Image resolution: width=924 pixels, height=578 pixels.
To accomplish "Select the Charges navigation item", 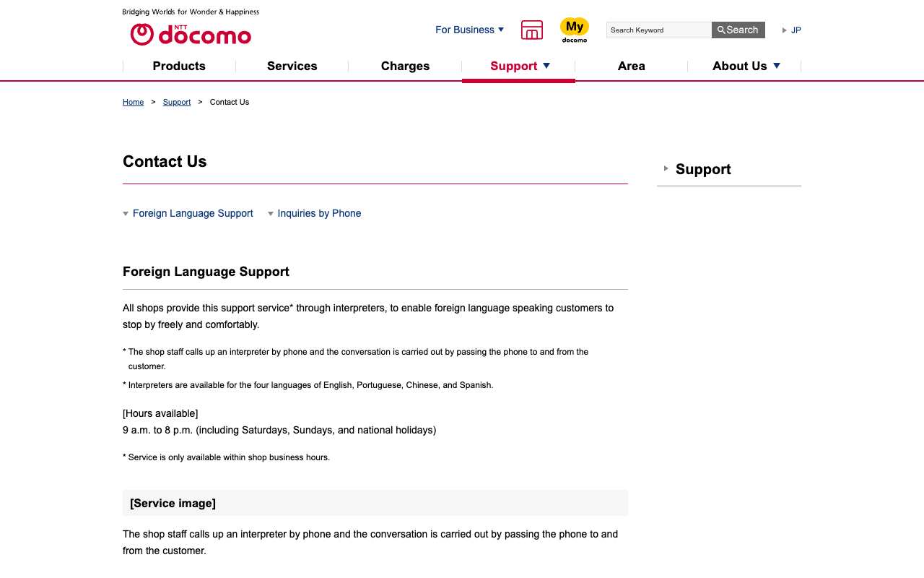I will point(405,66).
